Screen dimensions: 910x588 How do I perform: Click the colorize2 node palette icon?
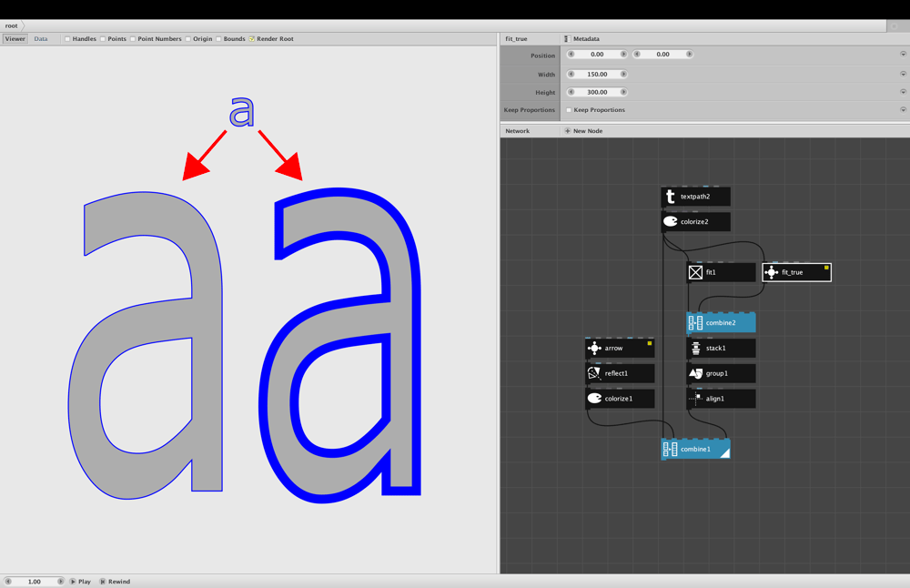coord(671,222)
